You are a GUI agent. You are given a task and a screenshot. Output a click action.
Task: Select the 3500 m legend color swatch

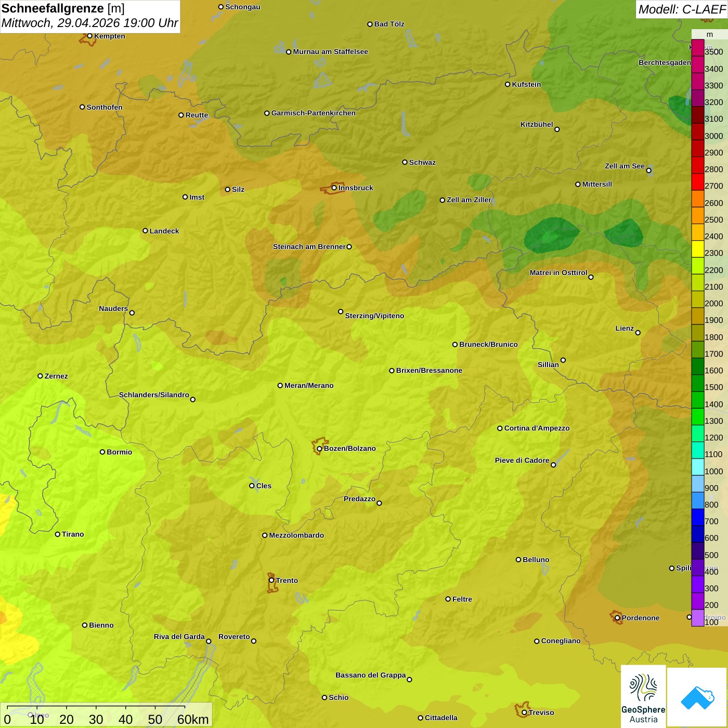point(698,48)
